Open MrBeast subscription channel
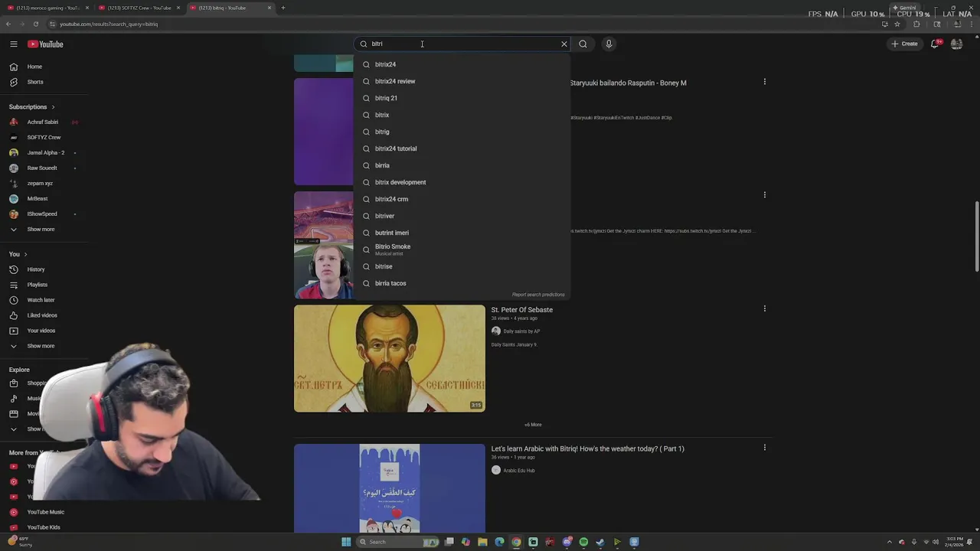Screen dimensions: 980x551 (x=37, y=199)
